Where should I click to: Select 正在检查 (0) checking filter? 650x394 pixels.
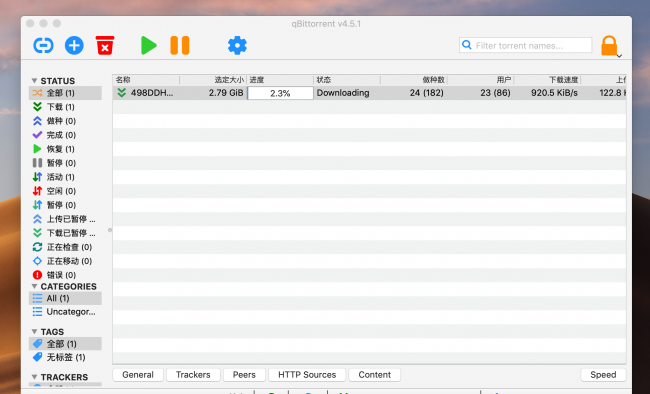coord(65,247)
